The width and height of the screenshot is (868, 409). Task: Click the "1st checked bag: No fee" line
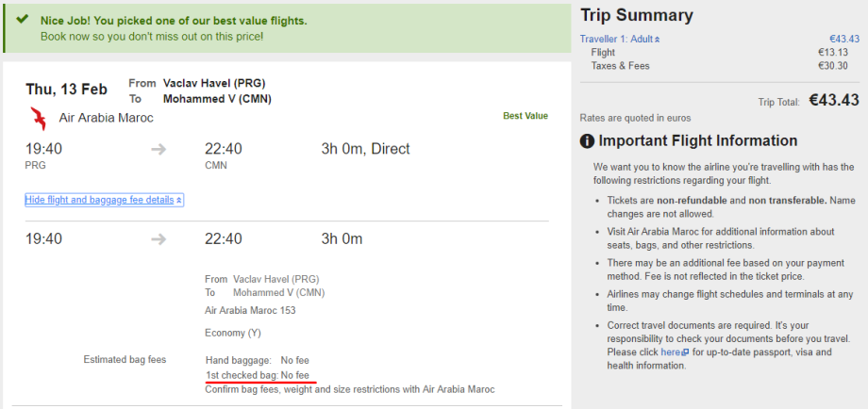coord(257,375)
